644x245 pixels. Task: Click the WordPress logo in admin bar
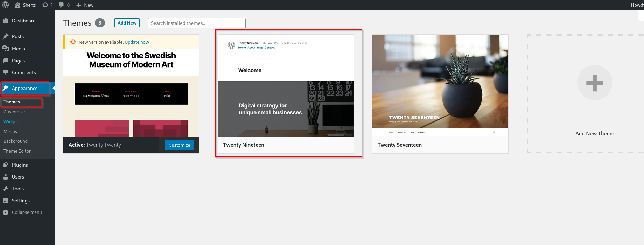[x=5, y=5]
